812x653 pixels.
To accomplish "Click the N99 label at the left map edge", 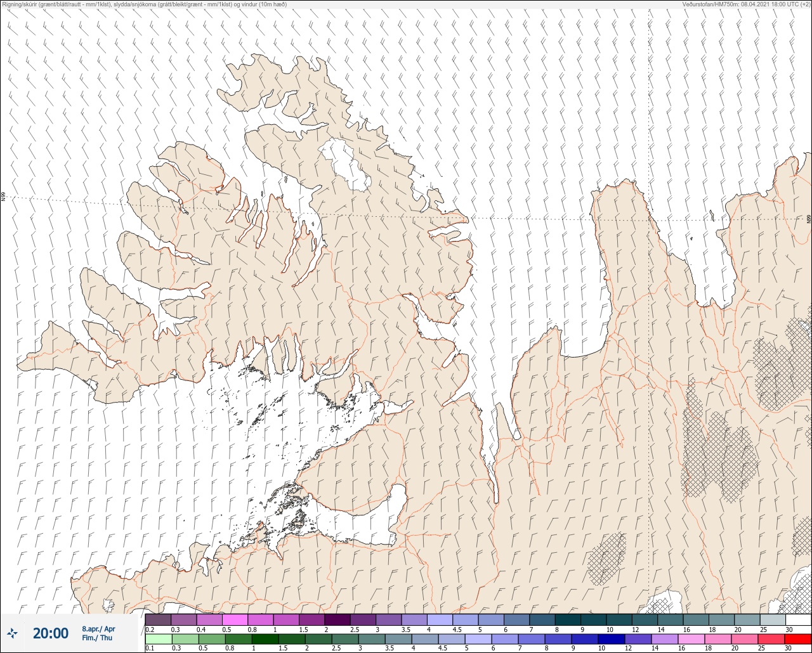I will click(3, 197).
